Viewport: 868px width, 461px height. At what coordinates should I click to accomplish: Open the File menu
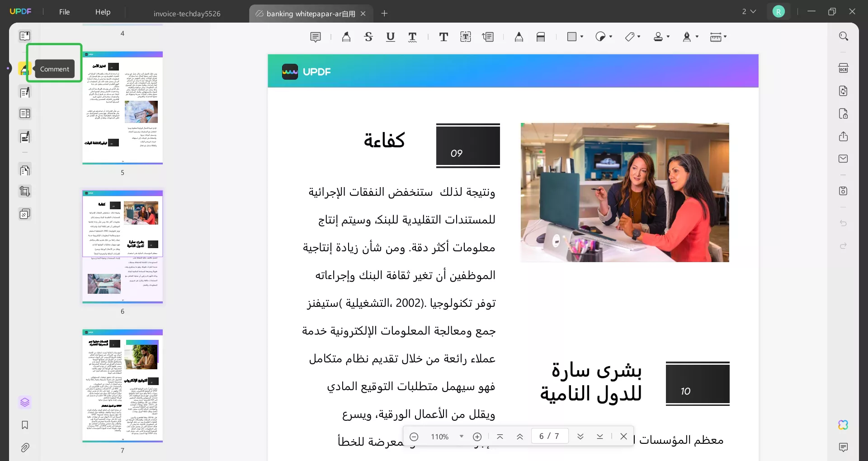64,12
